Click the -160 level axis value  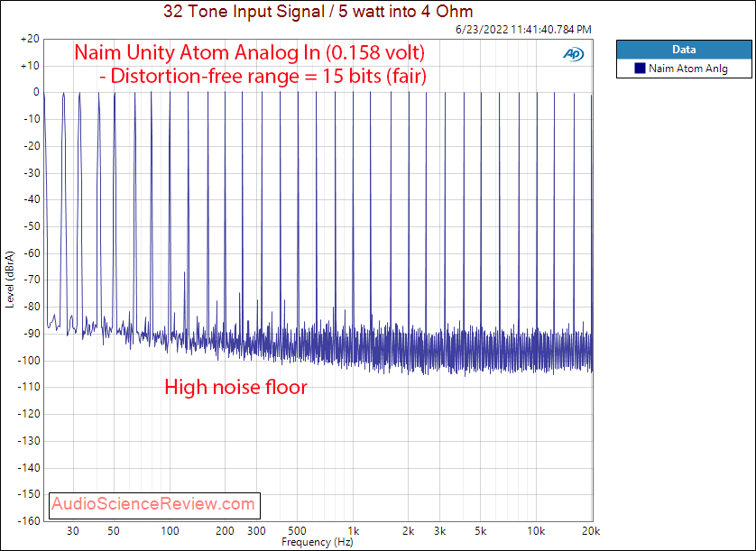tap(29, 521)
